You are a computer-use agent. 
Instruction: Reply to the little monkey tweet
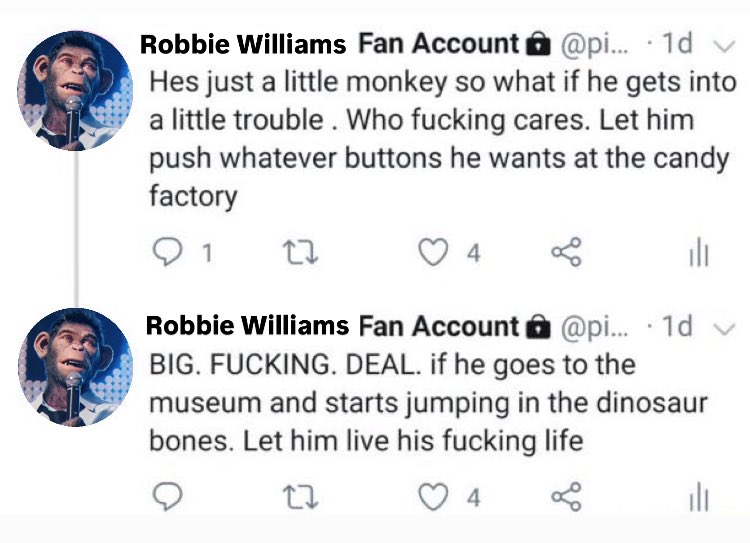coord(167,252)
